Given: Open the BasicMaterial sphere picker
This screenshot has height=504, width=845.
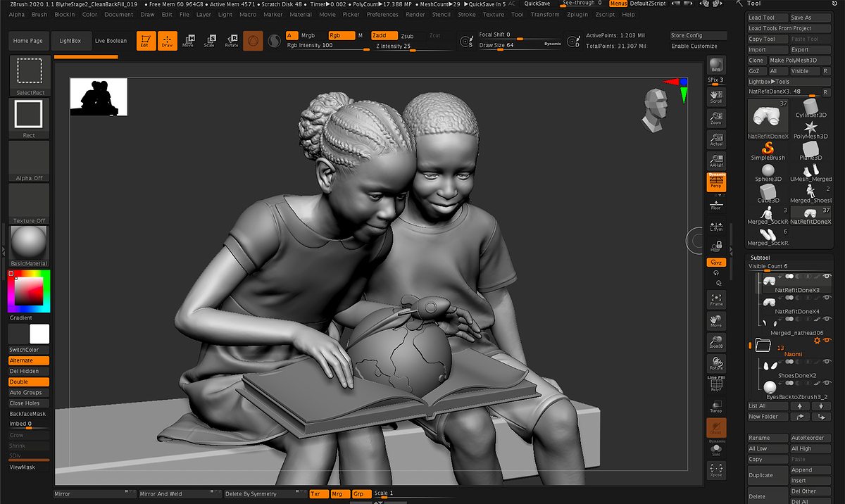Looking at the screenshot, I should (x=29, y=246).
